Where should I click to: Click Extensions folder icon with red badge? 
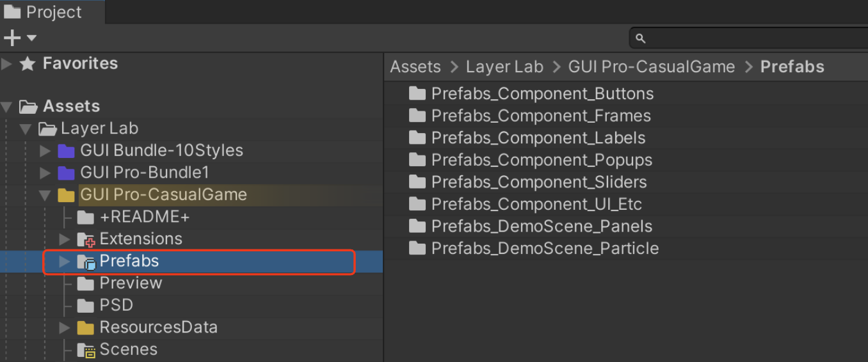[x=86, y=240]
